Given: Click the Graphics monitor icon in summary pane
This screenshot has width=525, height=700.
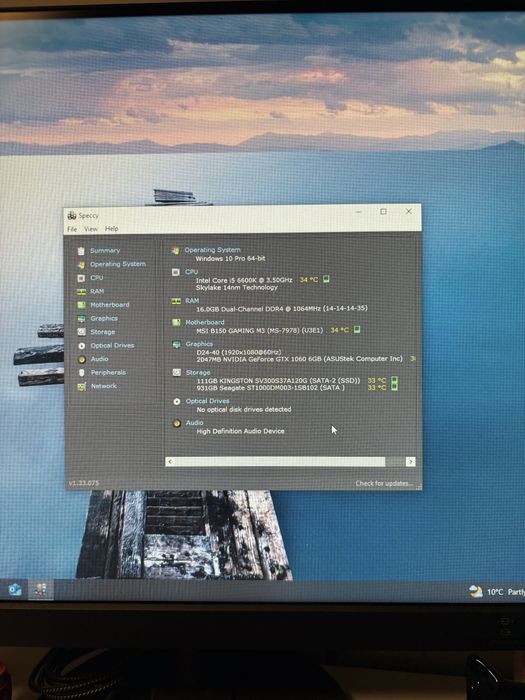Looking at the screenshot, I should tap(176, 344).
